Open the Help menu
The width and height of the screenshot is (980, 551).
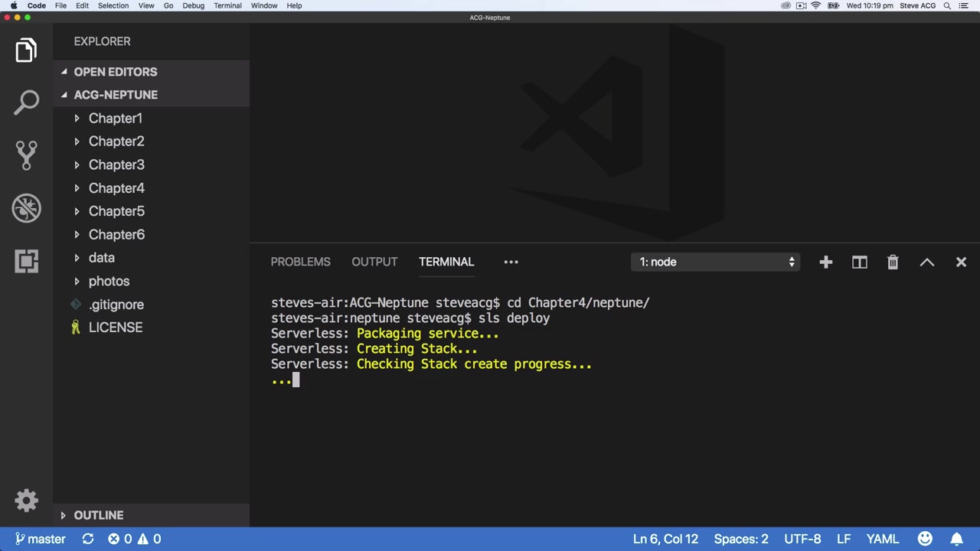click(x=294, y=5)
